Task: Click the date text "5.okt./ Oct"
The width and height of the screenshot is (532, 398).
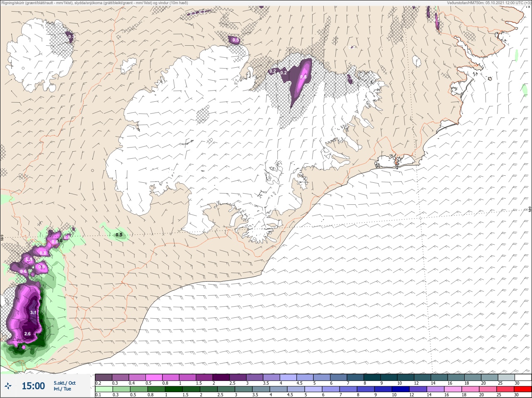Action: pyautogui.click(x=65, y=383)
